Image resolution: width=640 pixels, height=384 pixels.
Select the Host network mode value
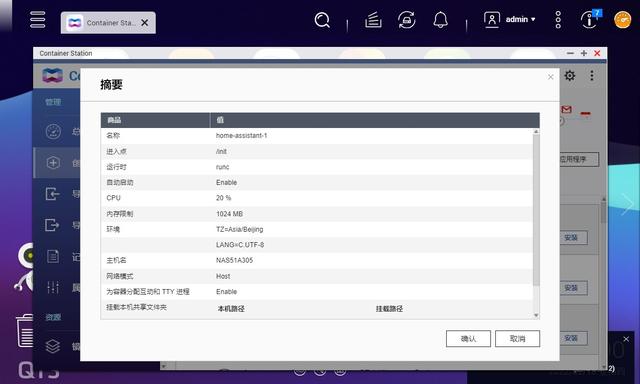(x=223, y=276)
